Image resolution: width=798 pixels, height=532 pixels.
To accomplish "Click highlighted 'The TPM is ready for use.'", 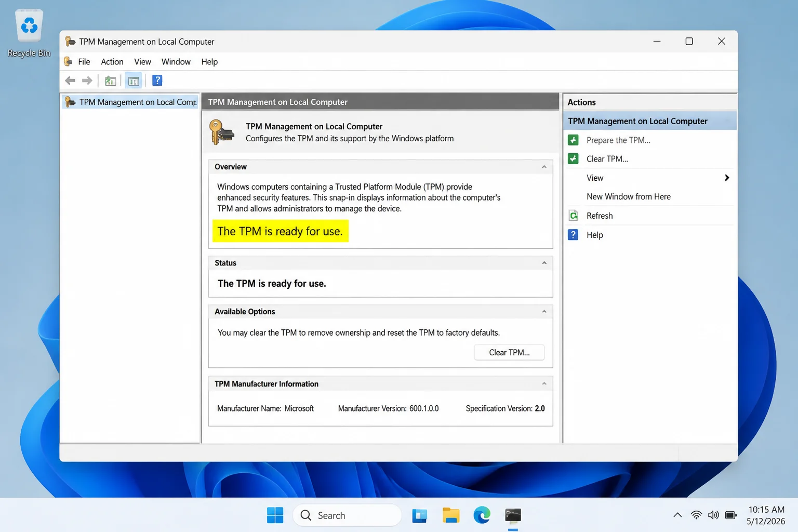I will point(280,231).
